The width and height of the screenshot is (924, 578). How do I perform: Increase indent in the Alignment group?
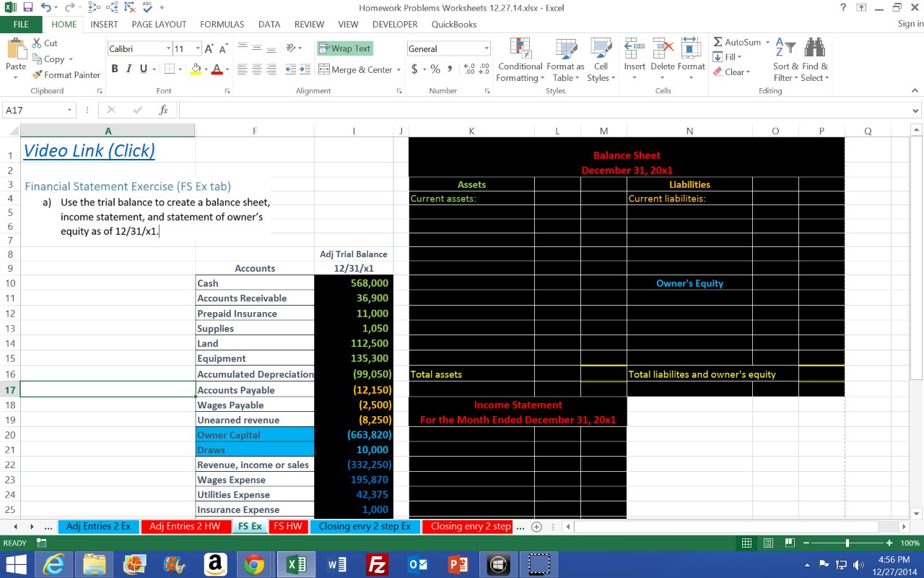pos(305,69)
